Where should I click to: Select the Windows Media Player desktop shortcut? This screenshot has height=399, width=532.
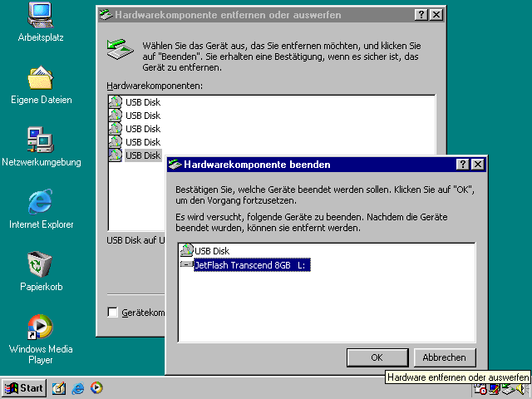point(41,327)
